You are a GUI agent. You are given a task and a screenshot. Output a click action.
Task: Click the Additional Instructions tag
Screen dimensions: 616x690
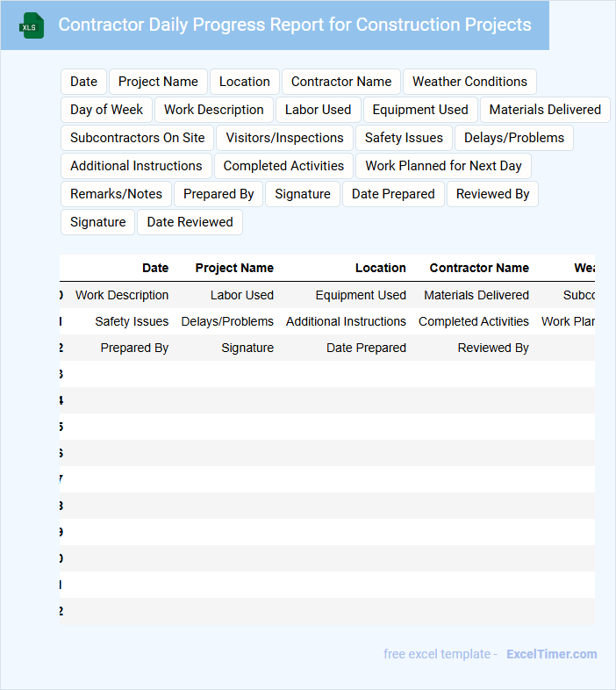[x=136, y=166]
